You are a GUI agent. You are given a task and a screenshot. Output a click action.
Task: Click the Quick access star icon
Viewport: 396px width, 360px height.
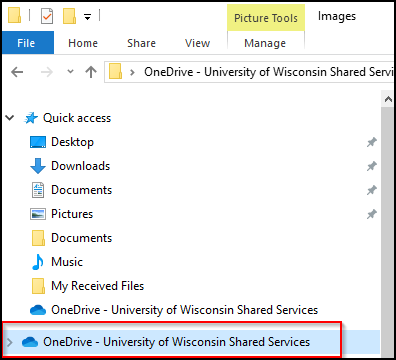(x=31, y=118)
